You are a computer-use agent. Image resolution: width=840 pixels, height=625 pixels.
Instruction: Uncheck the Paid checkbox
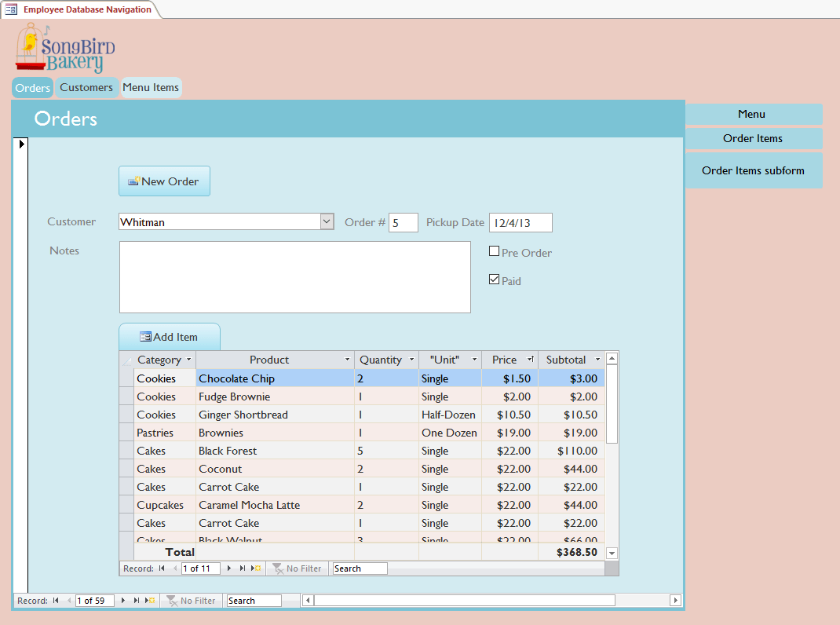[x=495, y=279]
